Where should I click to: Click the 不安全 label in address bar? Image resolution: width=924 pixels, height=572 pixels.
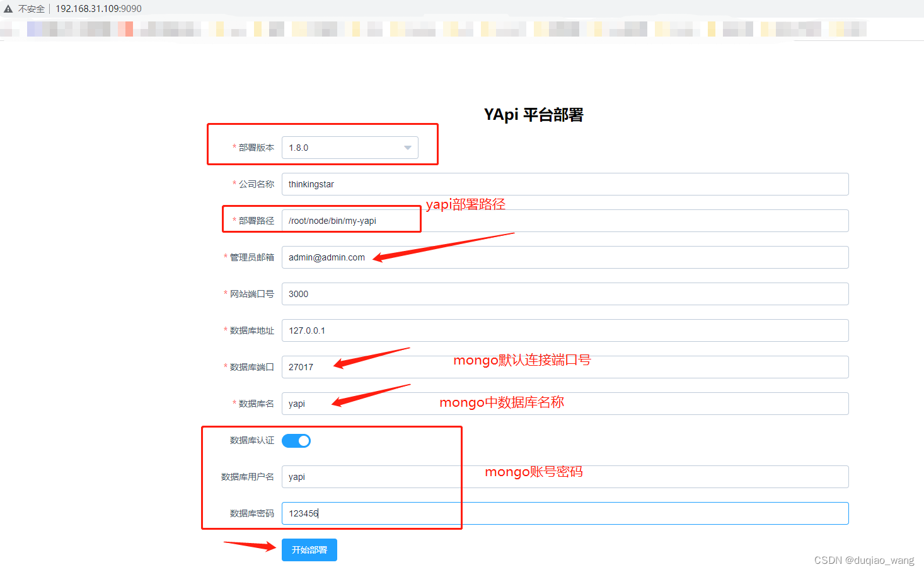click(x=32, y=9)
